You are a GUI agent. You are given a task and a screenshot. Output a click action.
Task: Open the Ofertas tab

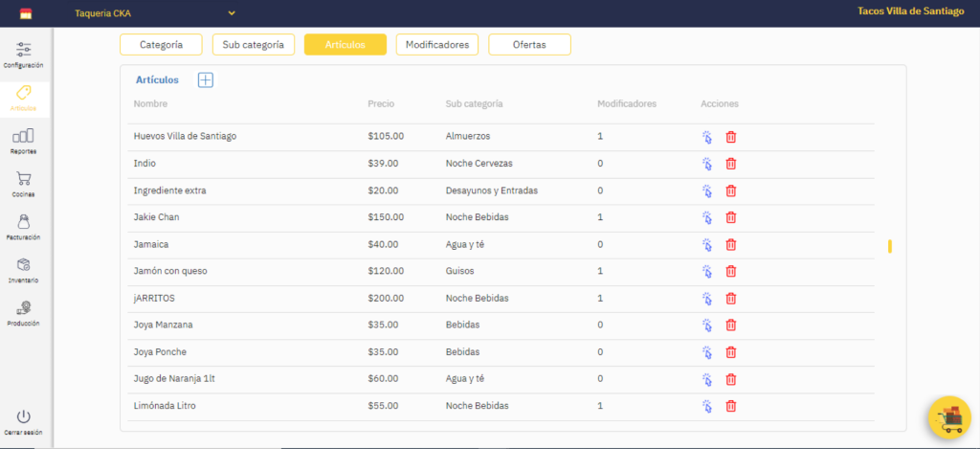tap(529, 45)
